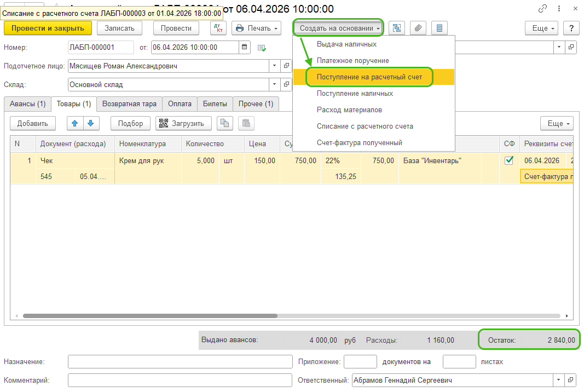Click the green check document status icon
584x392 pixels.
tap(262, 48)
